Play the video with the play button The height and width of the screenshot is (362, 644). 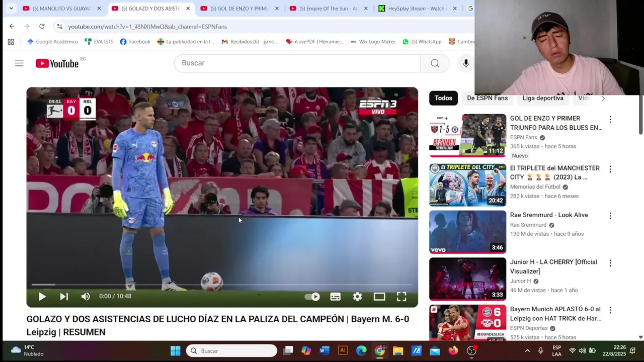point(42,297)
